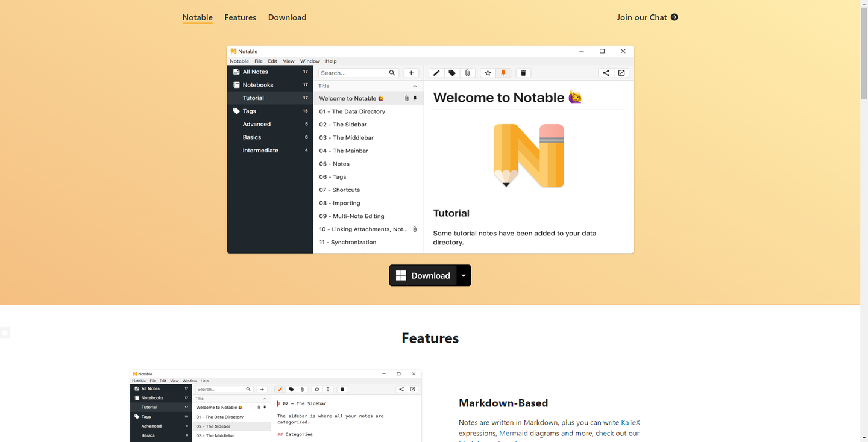Toggle the star favorite icon in the large top screenshot

pyautogui.click(x=488, y=73)
